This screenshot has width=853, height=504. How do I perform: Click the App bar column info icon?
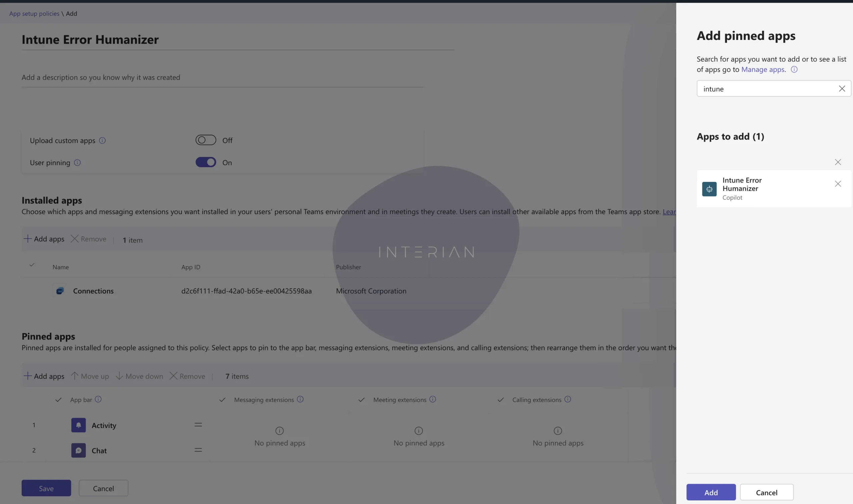tap(98, 399)
